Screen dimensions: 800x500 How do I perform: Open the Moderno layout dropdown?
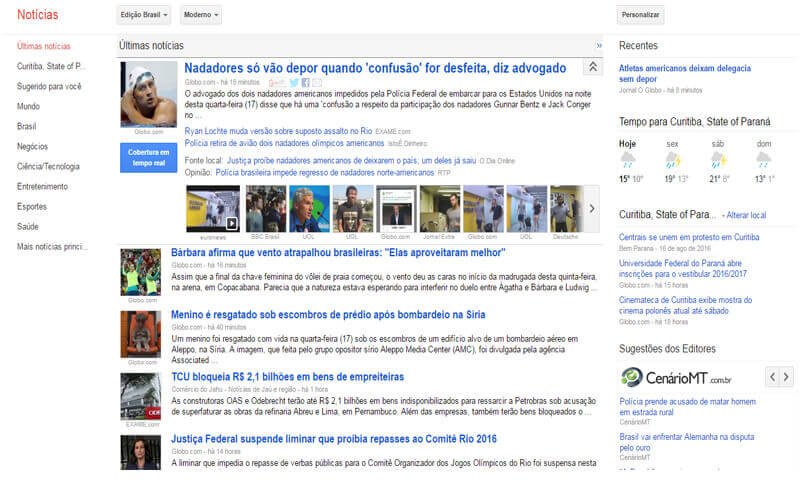pos(201,15)
